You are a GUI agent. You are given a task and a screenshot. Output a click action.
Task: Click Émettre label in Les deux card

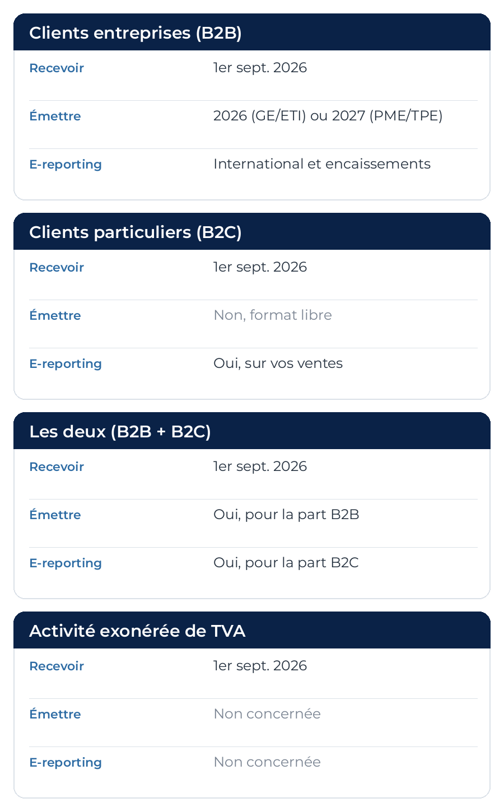[x=55, y=515]
